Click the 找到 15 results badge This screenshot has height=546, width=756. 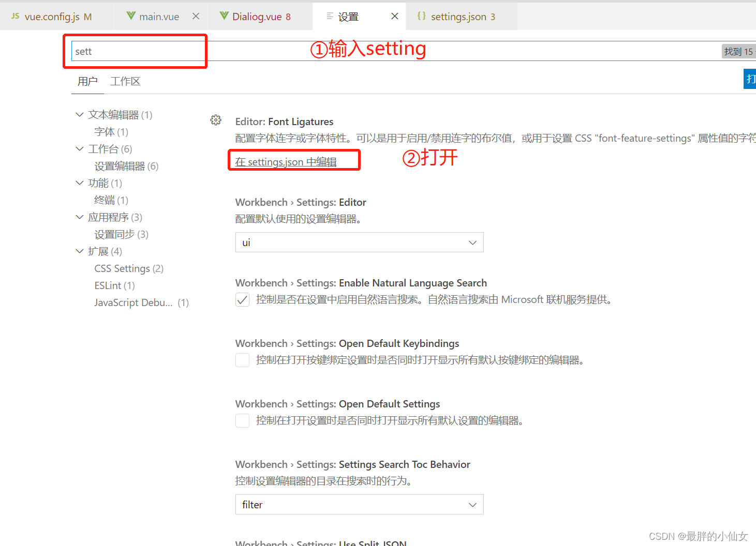[739, 51]
